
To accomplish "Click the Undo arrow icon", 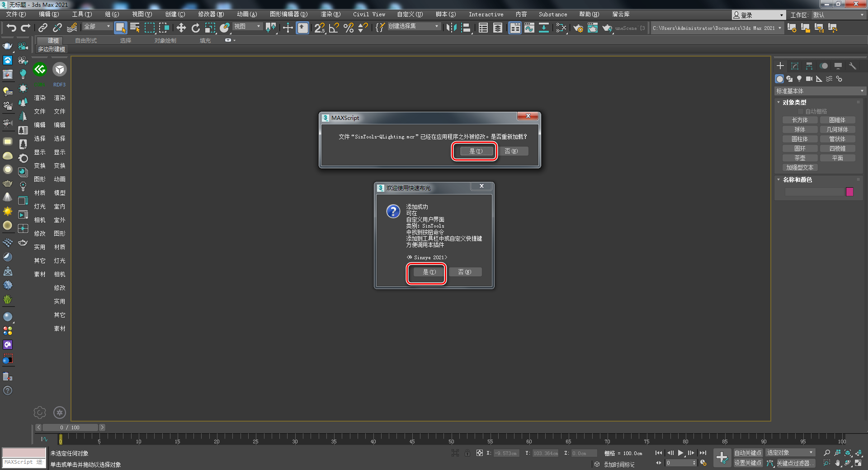I will [x=11, y=28].
